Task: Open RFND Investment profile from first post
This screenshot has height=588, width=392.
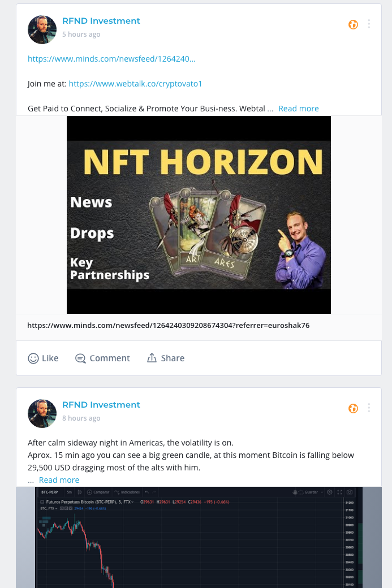Action: (101, 21)
